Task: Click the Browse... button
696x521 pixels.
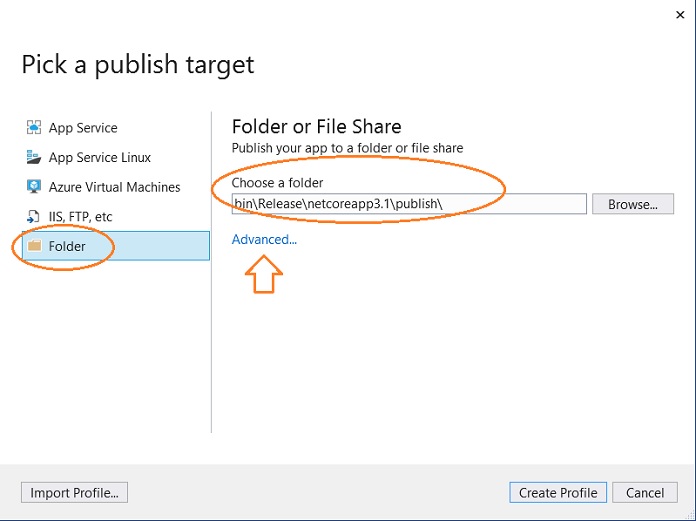Action: click(633, 204)
